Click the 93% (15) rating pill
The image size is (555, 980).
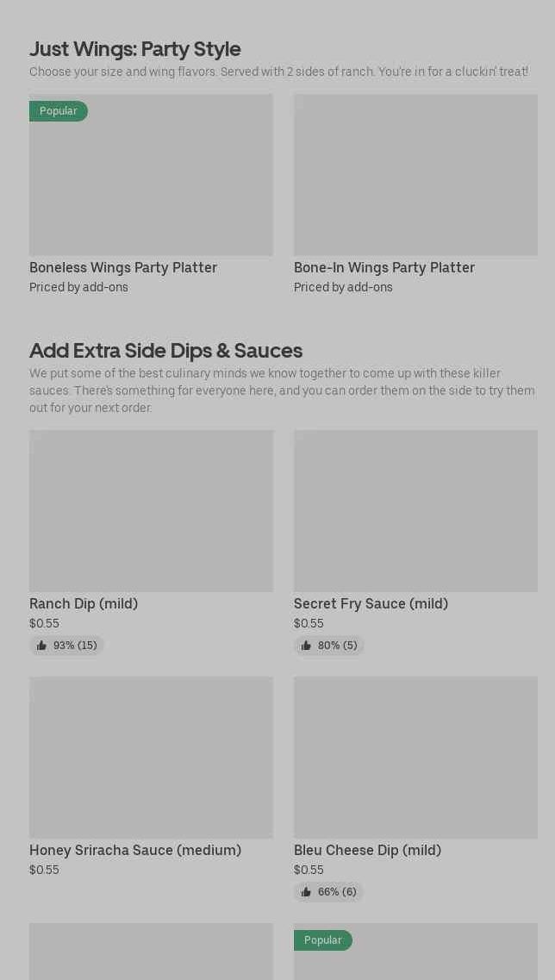point(66,645)
